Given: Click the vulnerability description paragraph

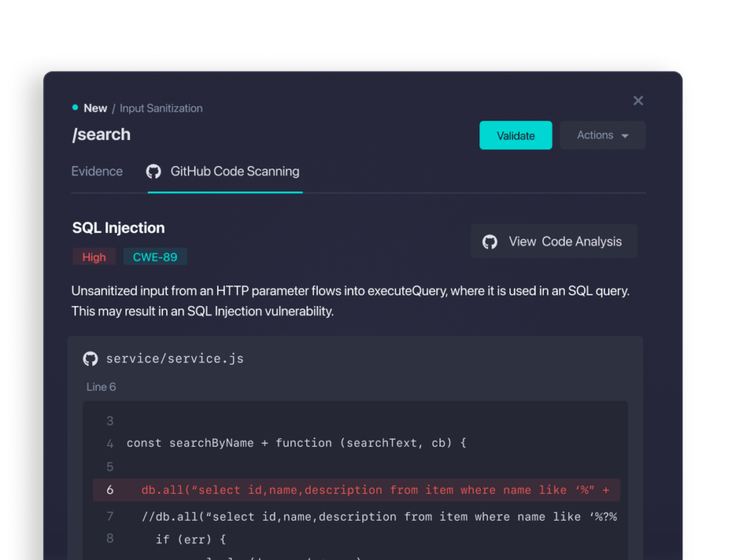Looking at the screenshot, I should tap(351, 301).
